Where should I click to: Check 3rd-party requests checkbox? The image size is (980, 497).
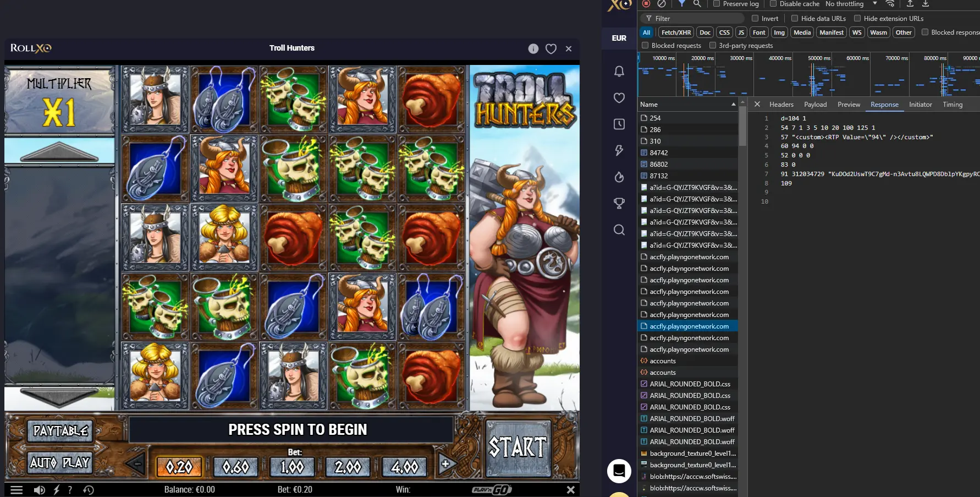(713, 45)
